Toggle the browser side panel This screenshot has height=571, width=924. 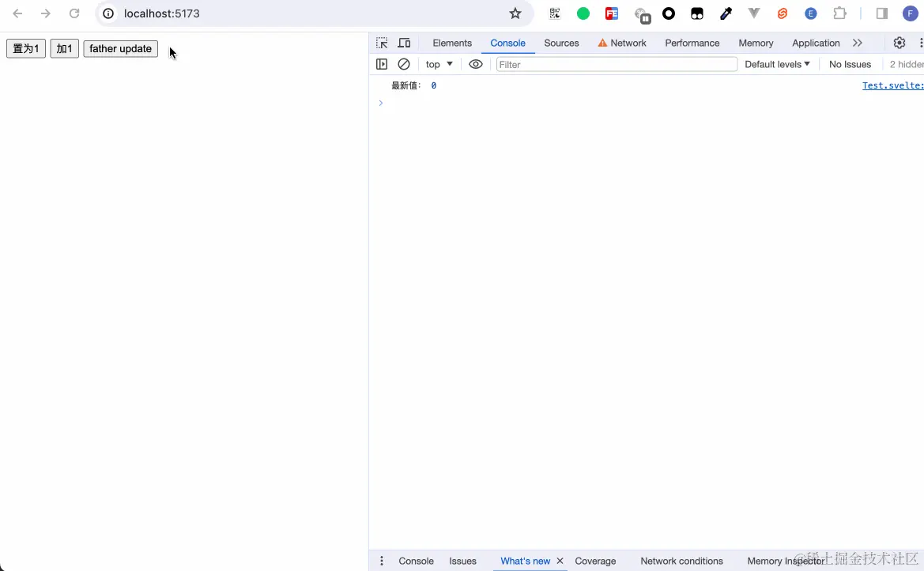(882, 13)
